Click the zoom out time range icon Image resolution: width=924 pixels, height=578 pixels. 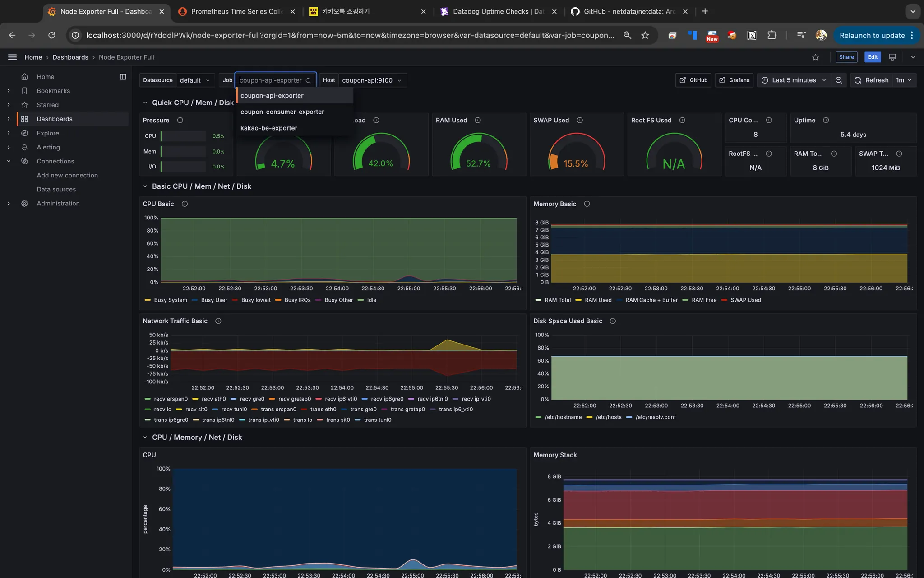839,80
